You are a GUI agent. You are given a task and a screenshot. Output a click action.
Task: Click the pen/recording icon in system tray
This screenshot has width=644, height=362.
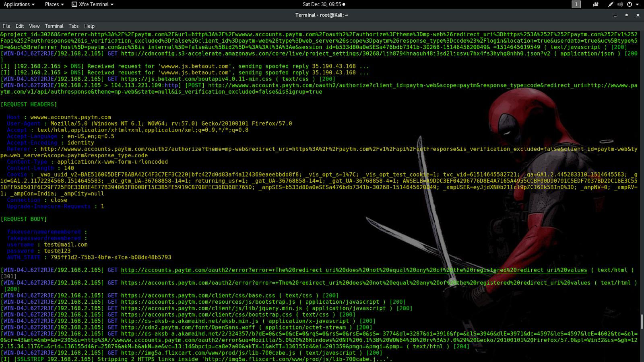[611, 4]
